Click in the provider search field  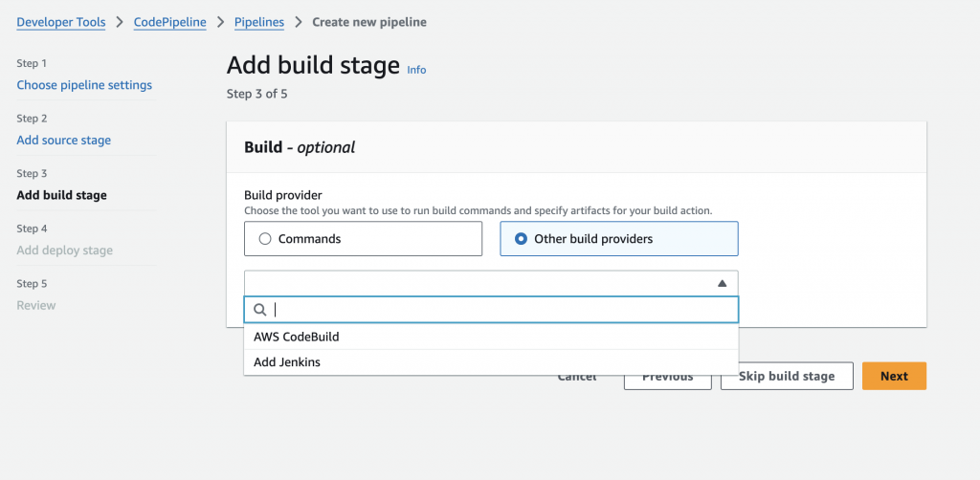pos(498,310)
